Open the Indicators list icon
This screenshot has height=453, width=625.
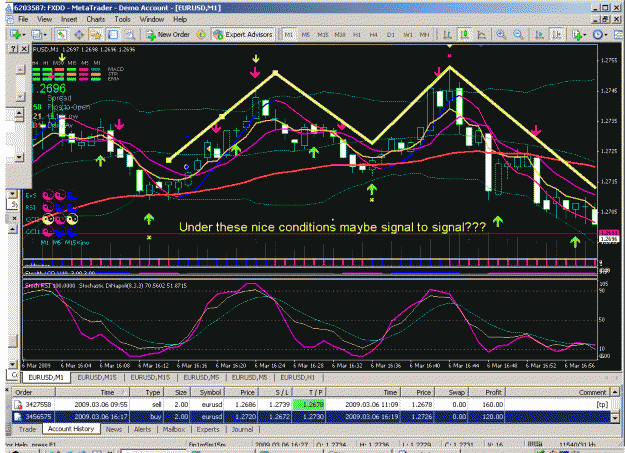click(577, 35)
